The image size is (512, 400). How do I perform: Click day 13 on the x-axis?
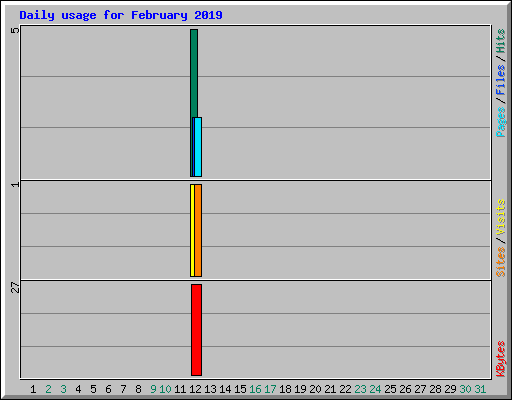210,389
